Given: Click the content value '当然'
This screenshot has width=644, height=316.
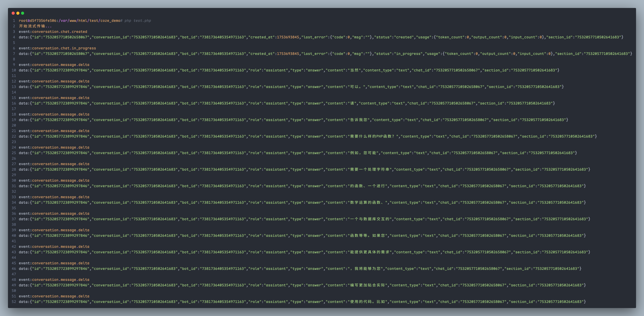Looking at the screenshot, I should click(354, 70).
